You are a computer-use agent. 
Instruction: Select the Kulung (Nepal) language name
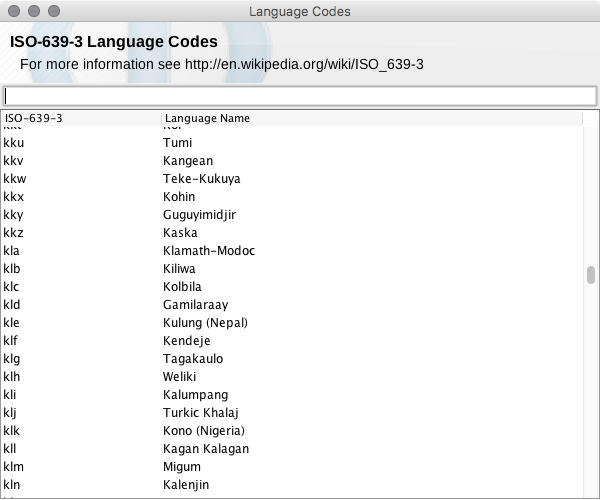click(x=205, y=322)
